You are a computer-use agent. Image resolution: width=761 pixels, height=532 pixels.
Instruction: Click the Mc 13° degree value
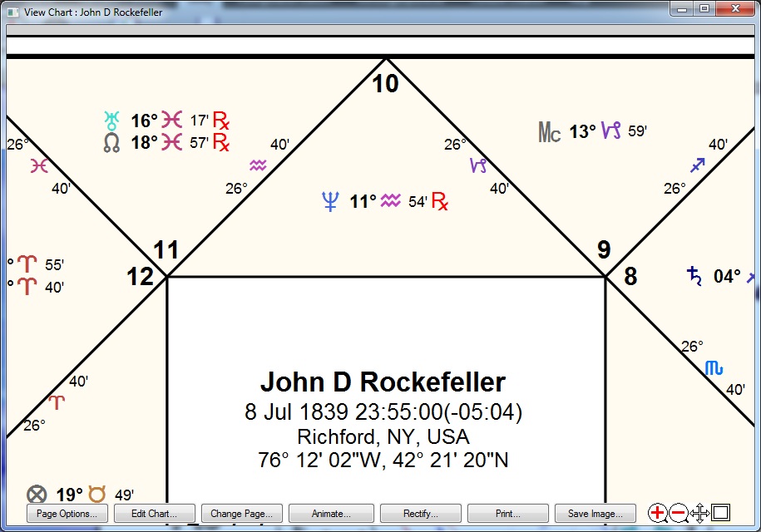[582, 131]
